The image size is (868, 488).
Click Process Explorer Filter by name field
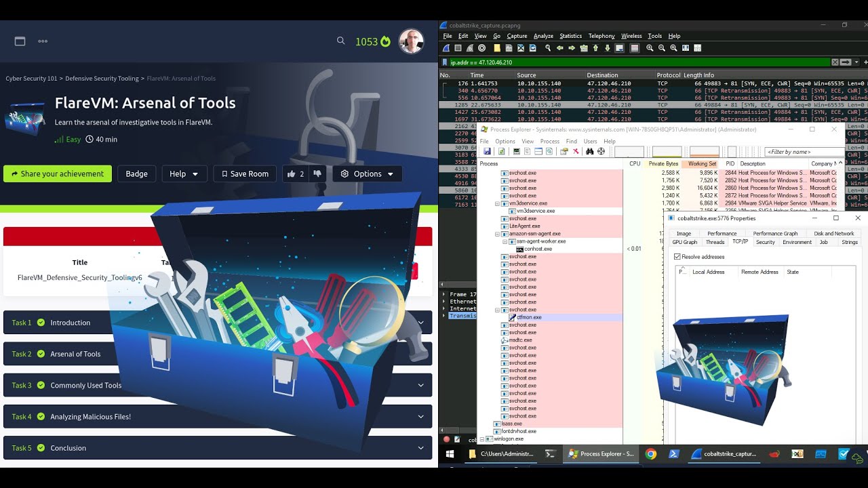click(804, 152)
